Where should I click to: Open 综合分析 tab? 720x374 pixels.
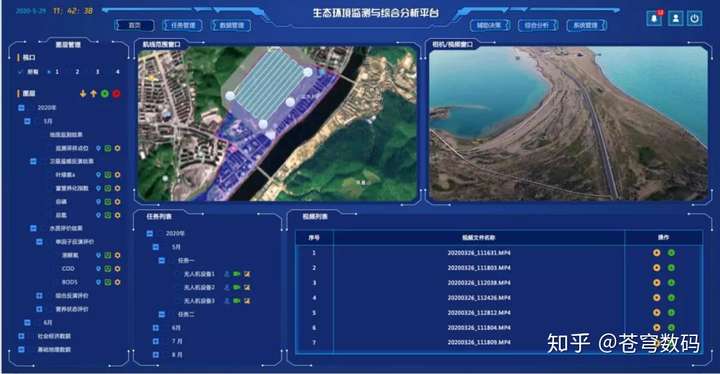point(538,25)
